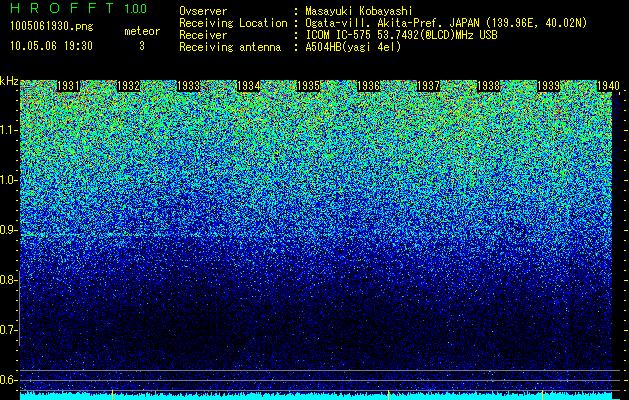The image size is (629, 400).
Task: Click the yellow bottom tick between 1936 and 1937
Action: pyautogui.click(x=389, y=395)
